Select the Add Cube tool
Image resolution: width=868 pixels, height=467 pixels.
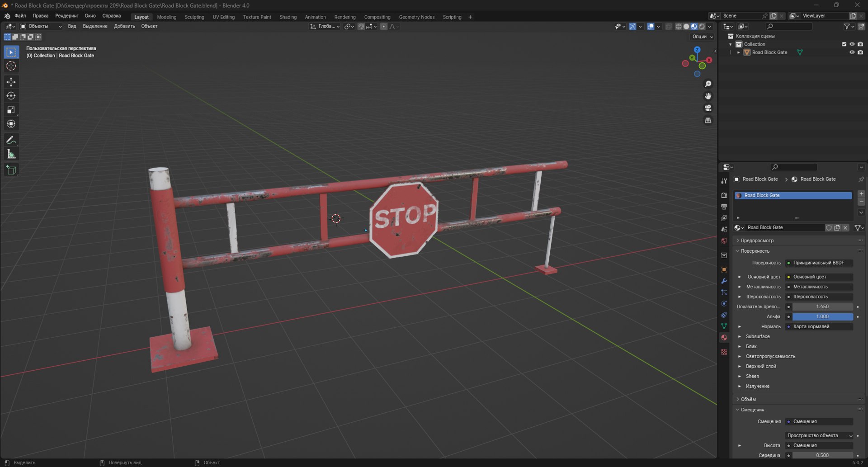pyautogui.click(x=11, y=170)
